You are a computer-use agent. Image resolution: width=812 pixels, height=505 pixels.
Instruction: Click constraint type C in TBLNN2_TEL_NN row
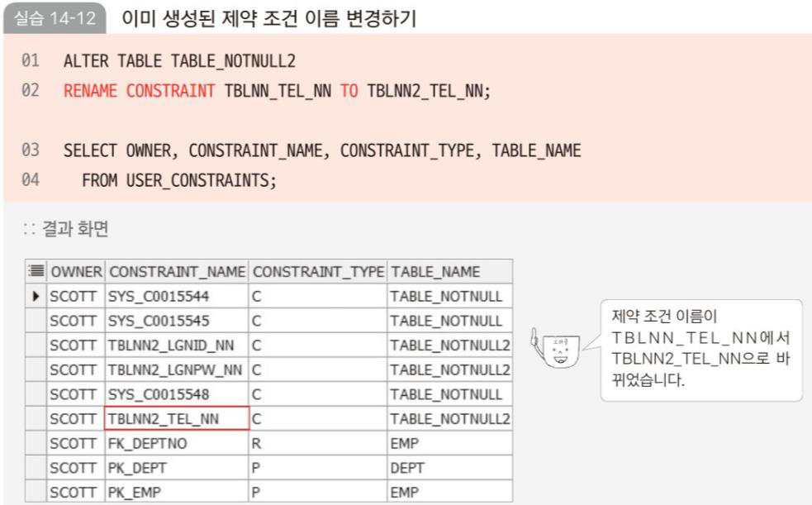tap(318, 418)
